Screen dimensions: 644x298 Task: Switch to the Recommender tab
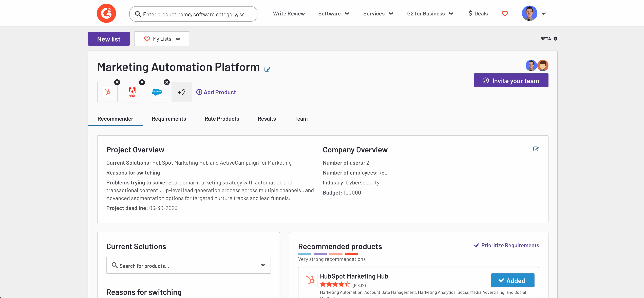[115, 119]
